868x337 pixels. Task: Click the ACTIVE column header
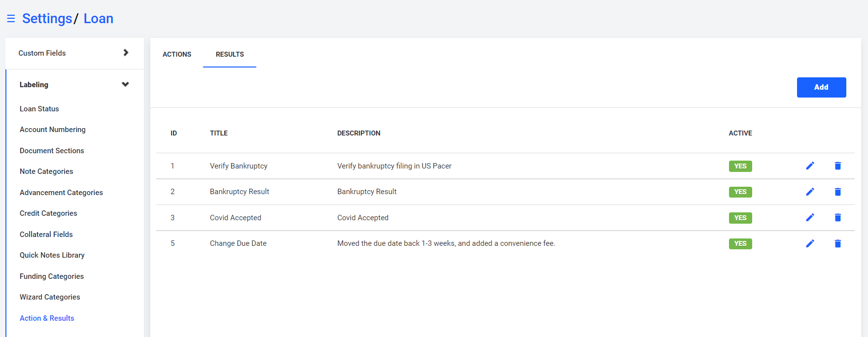coord(740,133)
